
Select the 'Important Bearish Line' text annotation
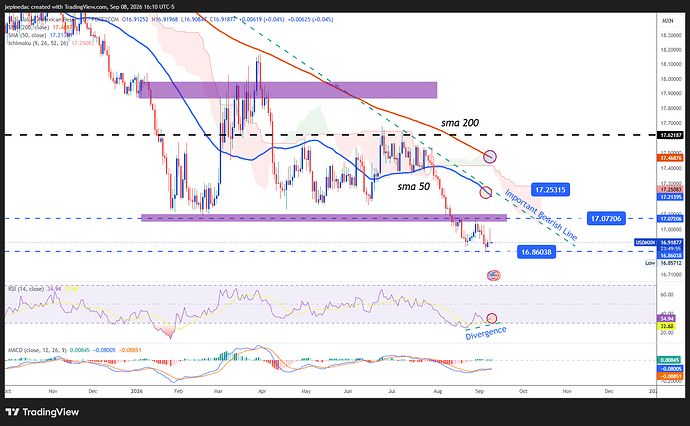pyautogui.click(x=540, y=215)
